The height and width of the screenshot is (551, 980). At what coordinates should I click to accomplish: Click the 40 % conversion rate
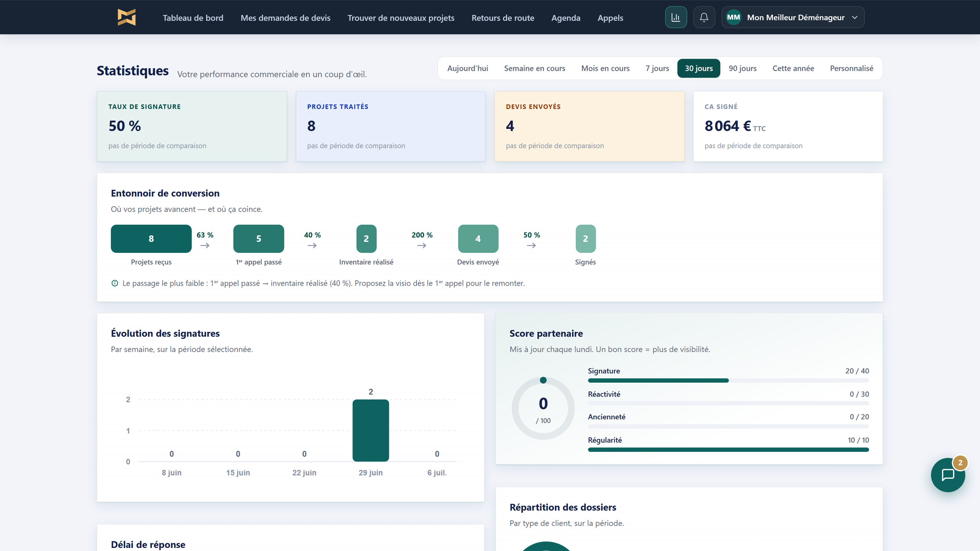pos(312,235)
